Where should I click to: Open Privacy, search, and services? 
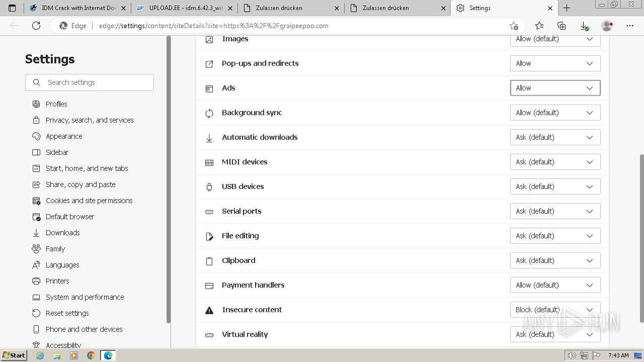point(90,120)
